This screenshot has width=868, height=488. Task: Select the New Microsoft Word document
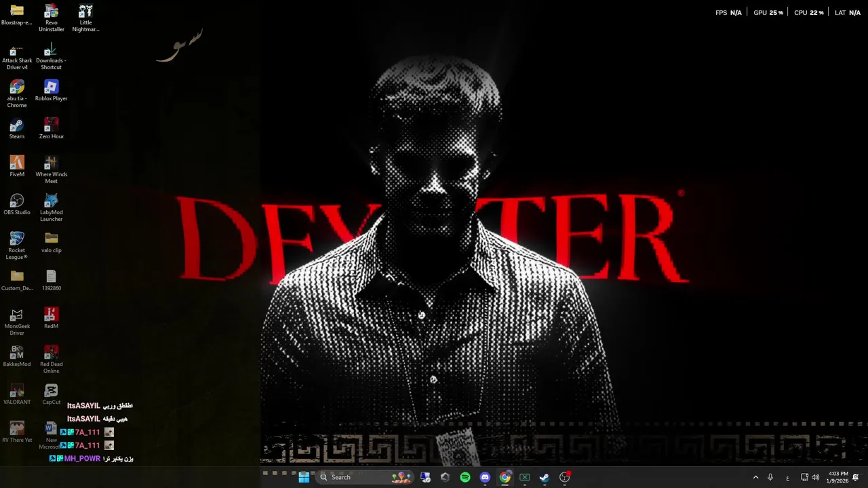pyautogui.click(x=52, y=436)
